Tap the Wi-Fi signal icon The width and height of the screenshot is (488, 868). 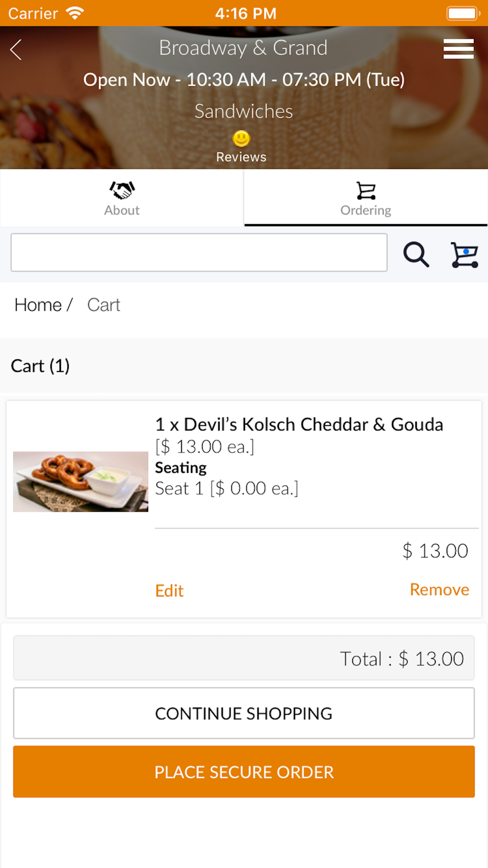pyautogui.click(x=75, y=13)
